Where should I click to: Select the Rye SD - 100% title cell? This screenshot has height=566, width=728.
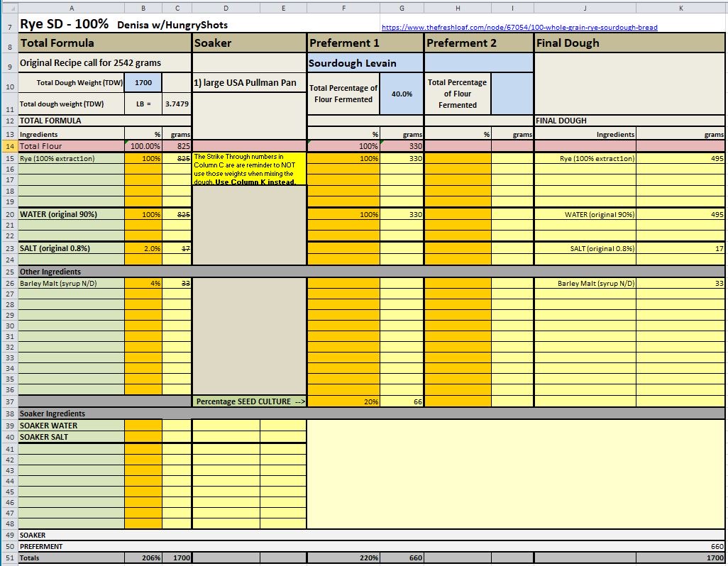(x=64, y=24)
